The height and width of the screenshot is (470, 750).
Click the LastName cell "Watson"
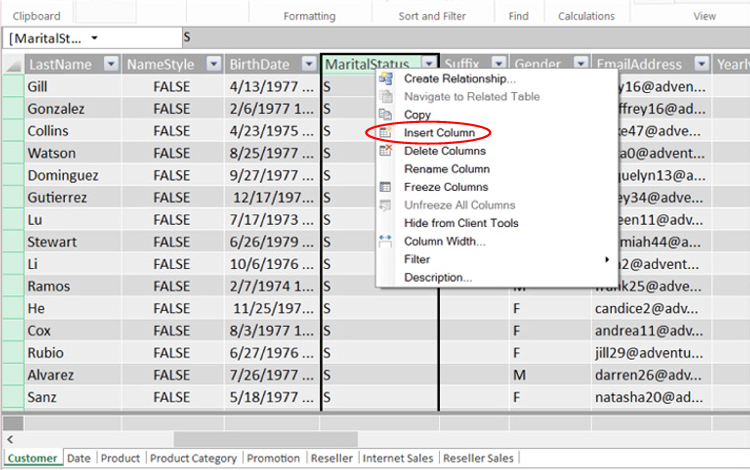tap(73, 153)
